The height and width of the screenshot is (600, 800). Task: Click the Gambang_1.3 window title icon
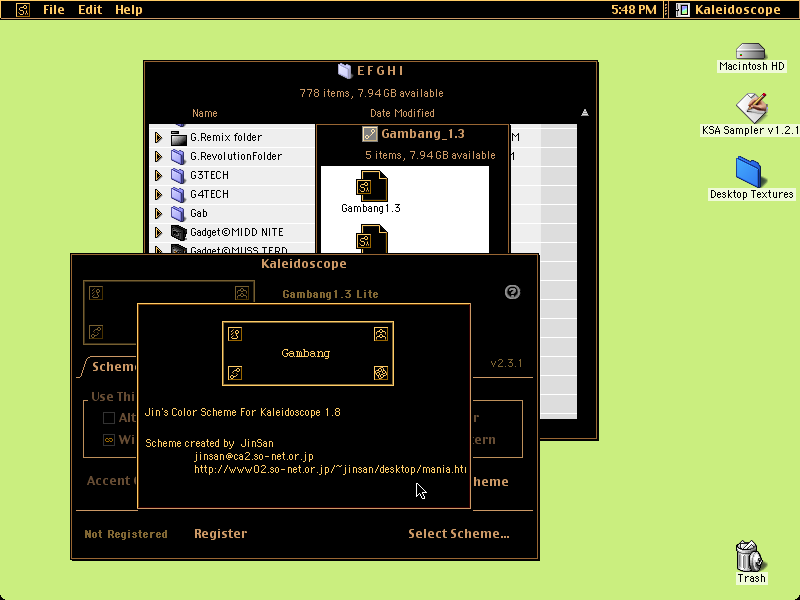(369, 134)
